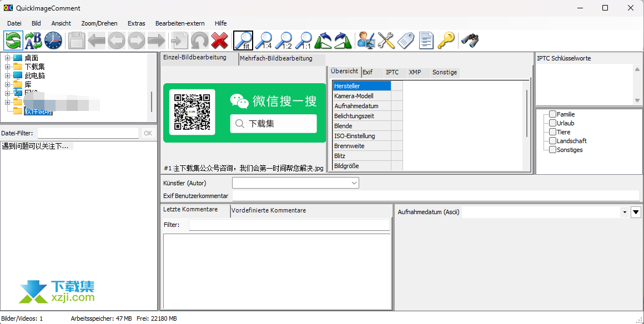Toggle the Sonstiges keyword checkbox
This screenshot has height=324, width=644.
click(x=553, y=150)
